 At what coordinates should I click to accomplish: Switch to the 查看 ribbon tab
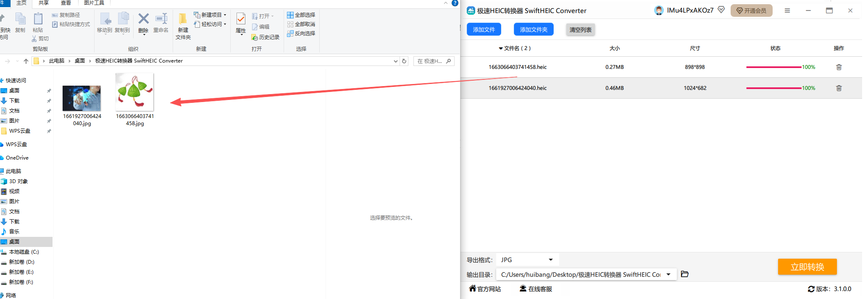(66, 3)
